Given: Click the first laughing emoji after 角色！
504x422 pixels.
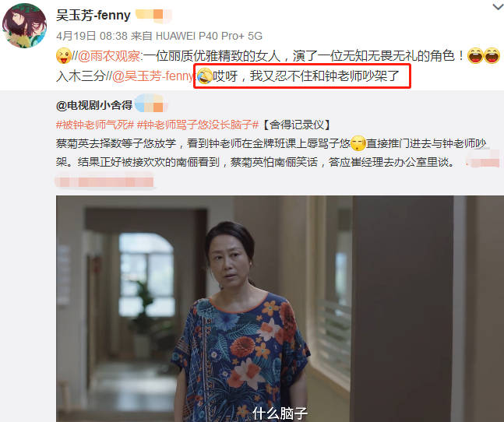Looking at the screenshot, I should tap(475, 55).
